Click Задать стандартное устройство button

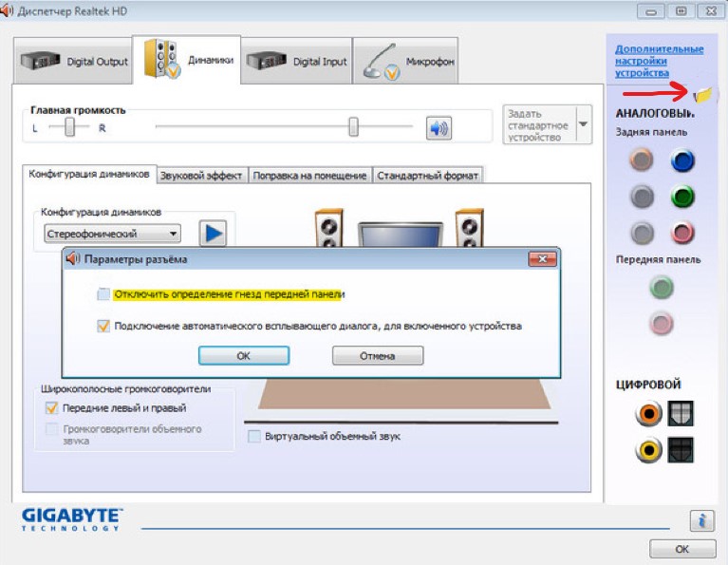(x=539, y=125)
